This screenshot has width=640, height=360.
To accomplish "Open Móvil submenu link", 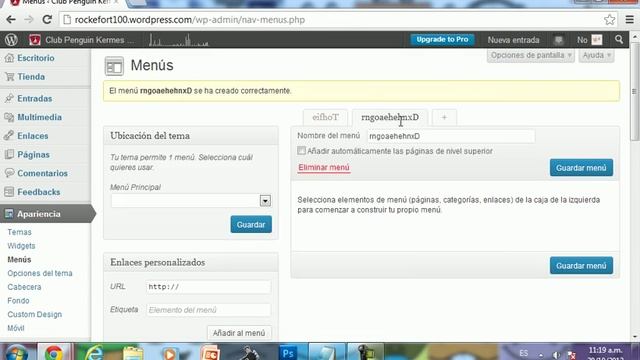I will coord(16,328).
